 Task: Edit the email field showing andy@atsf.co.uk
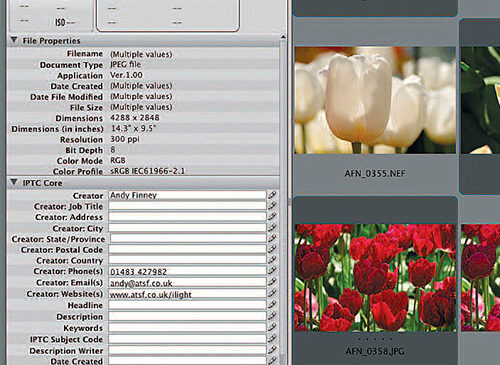click(x=187, y=282)
